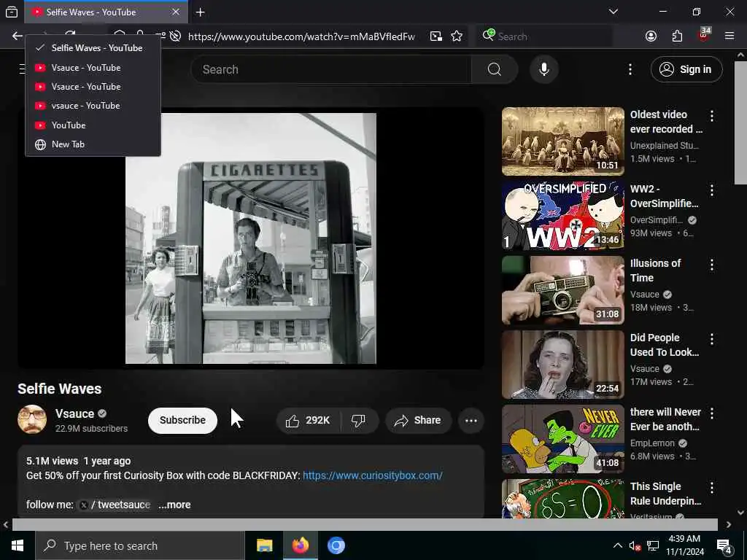
Task: Open the blue circular taskbar app icon
Action: (336, 545)
